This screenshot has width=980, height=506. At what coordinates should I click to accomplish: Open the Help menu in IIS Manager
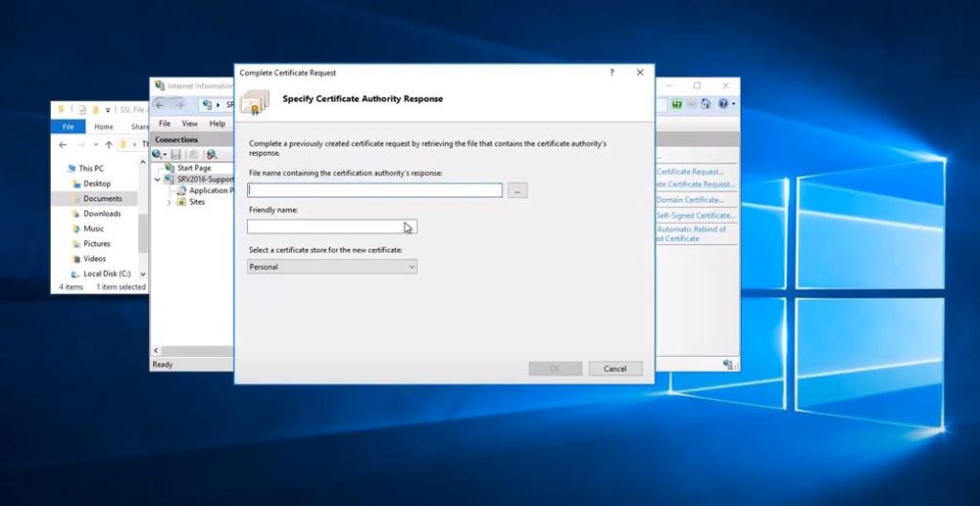(x=217, y=123)
